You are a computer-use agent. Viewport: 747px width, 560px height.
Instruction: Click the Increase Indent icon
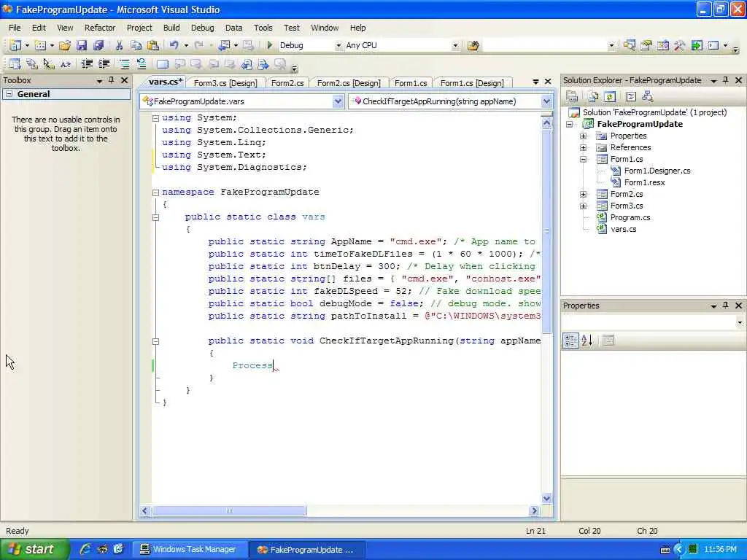104,64
